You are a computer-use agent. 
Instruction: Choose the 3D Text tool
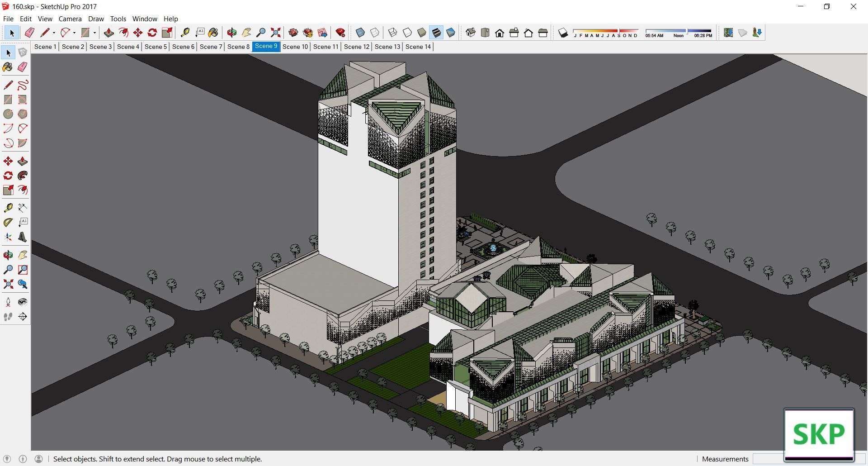tap(23, 237)
